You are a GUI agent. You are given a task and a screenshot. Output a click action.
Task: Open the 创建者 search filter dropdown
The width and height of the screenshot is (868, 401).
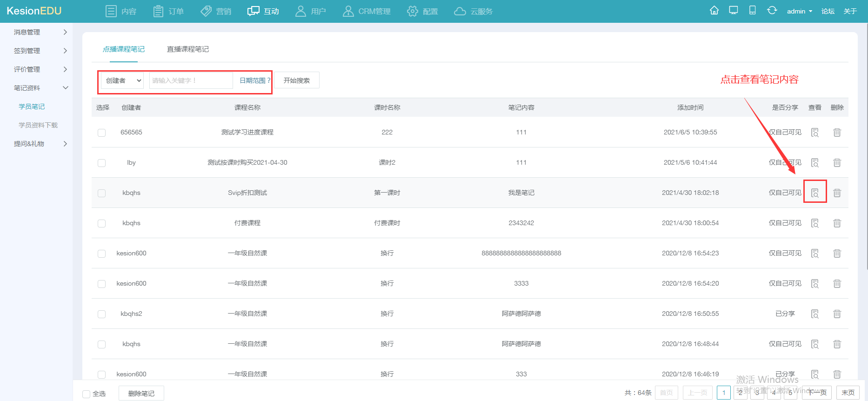click(123, 80)
